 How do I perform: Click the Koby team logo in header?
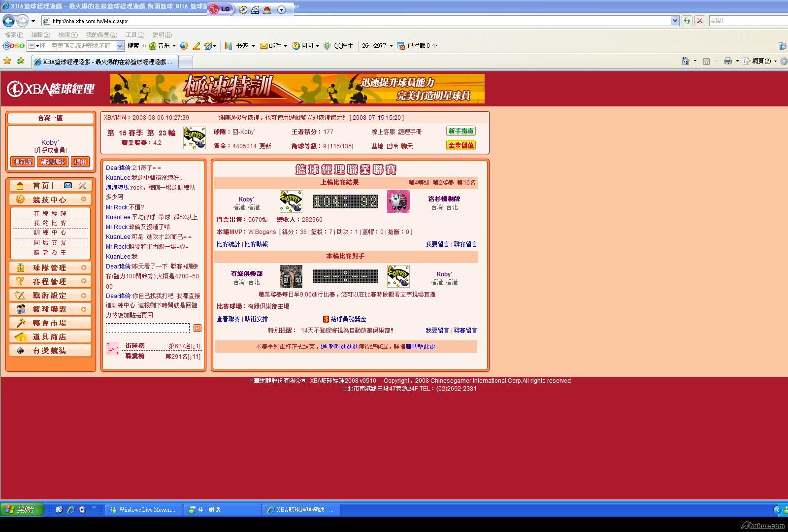[x=194, y=138]
